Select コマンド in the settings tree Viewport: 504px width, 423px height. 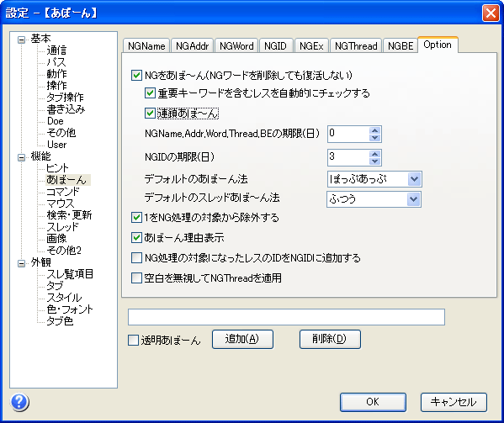62,192
